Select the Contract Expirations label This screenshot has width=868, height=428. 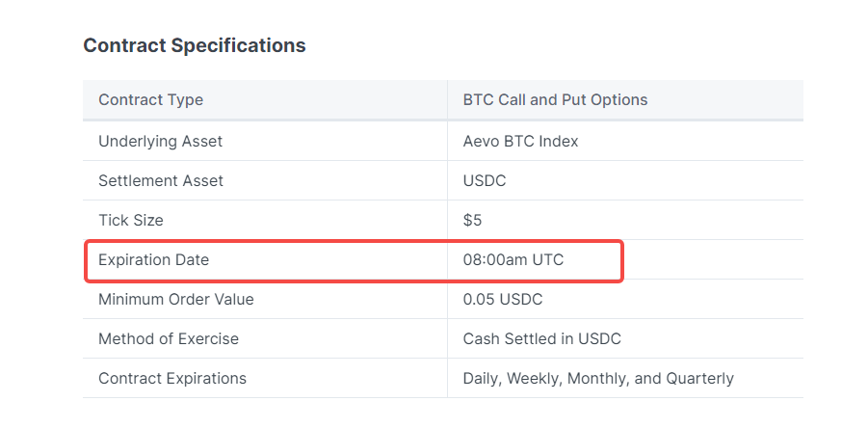click(172, 378)
